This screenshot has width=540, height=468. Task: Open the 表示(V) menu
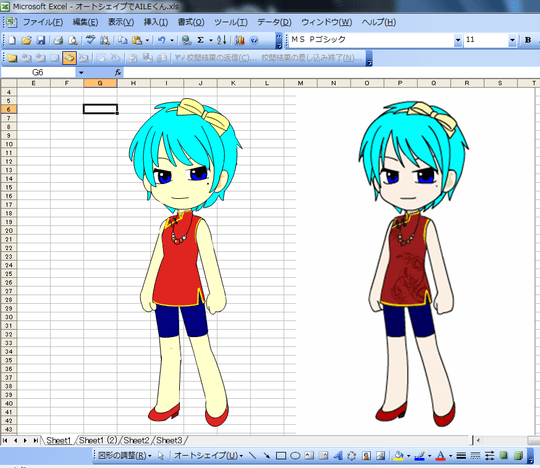(x=121, y=22)
